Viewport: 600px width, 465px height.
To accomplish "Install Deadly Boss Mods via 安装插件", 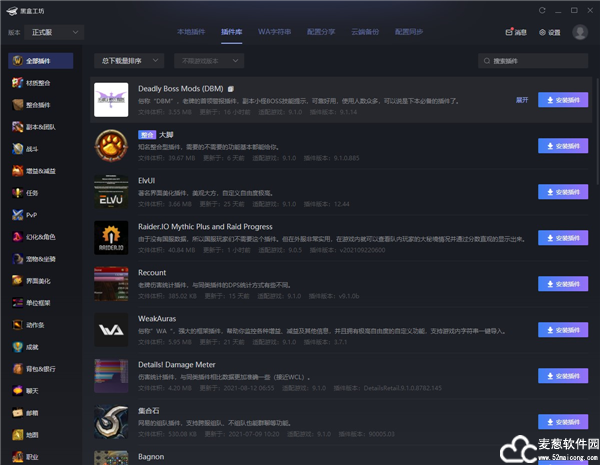I will 563,100.
